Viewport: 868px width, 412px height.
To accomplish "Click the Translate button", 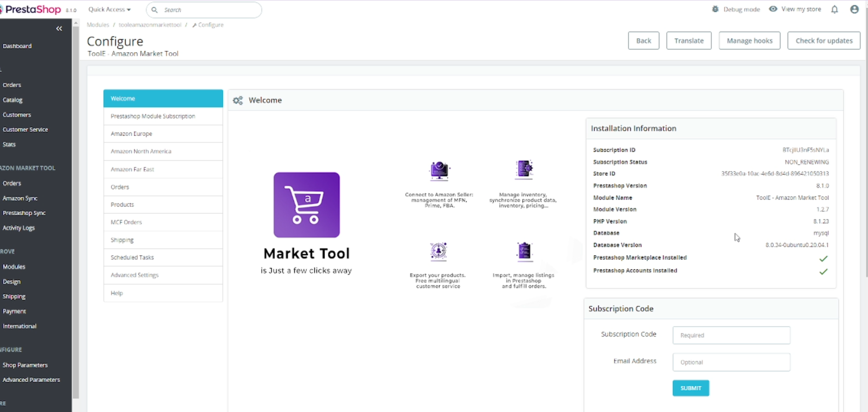I will (689, 41).
